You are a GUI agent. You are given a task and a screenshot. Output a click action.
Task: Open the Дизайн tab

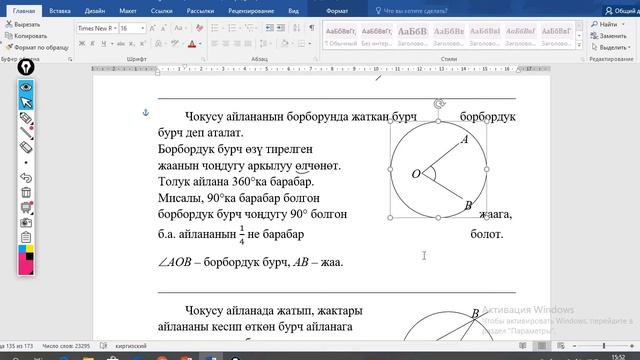point(95,11)
